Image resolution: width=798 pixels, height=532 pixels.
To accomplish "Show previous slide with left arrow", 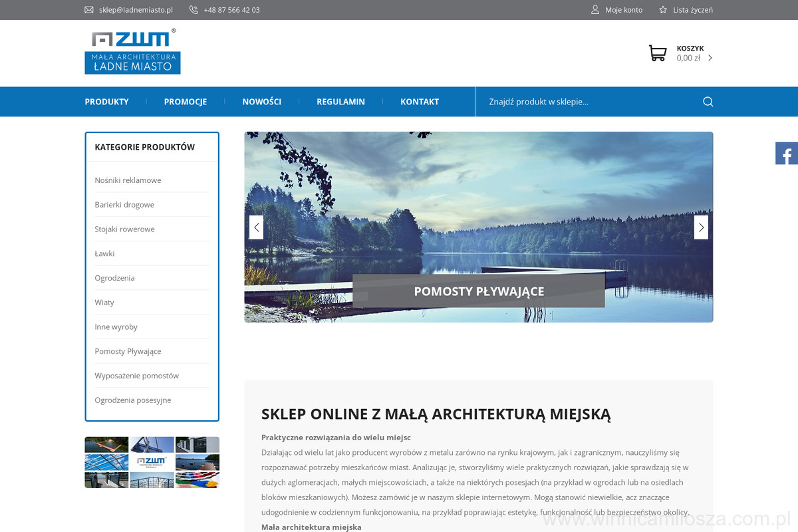I will pos(256,227).
